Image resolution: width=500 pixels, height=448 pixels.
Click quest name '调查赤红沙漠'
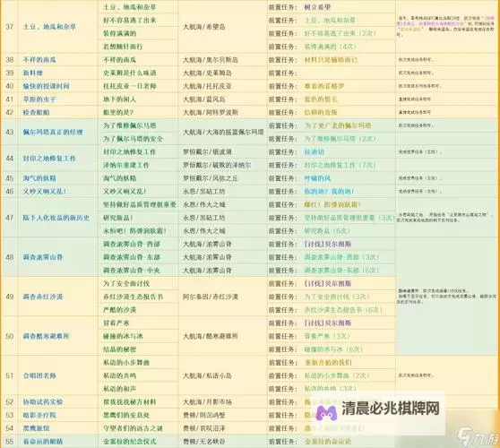43,297
